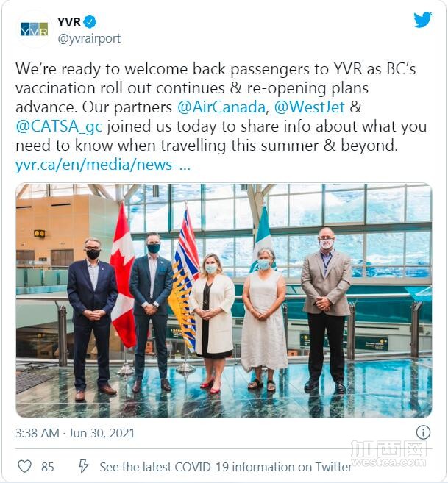Open the @AirCanada mention
This screenshot has width=448, height=483.
(x=221, y=107)
